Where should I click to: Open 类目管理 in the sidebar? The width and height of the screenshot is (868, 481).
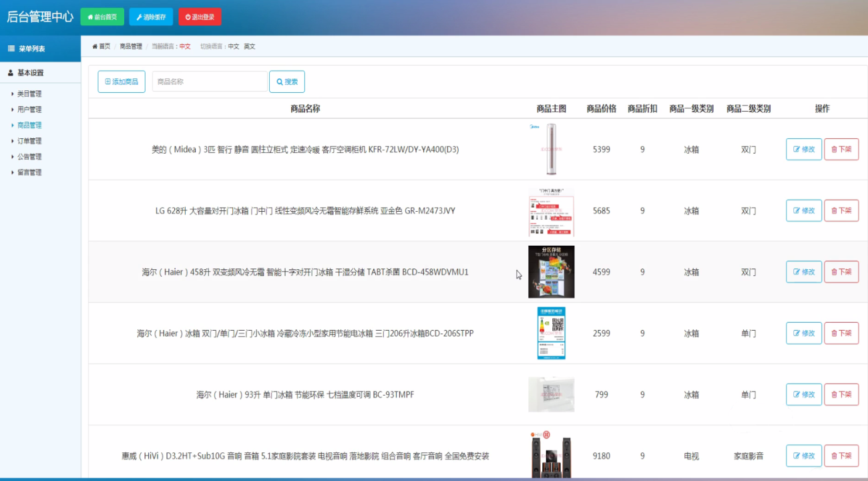[29, 94]
